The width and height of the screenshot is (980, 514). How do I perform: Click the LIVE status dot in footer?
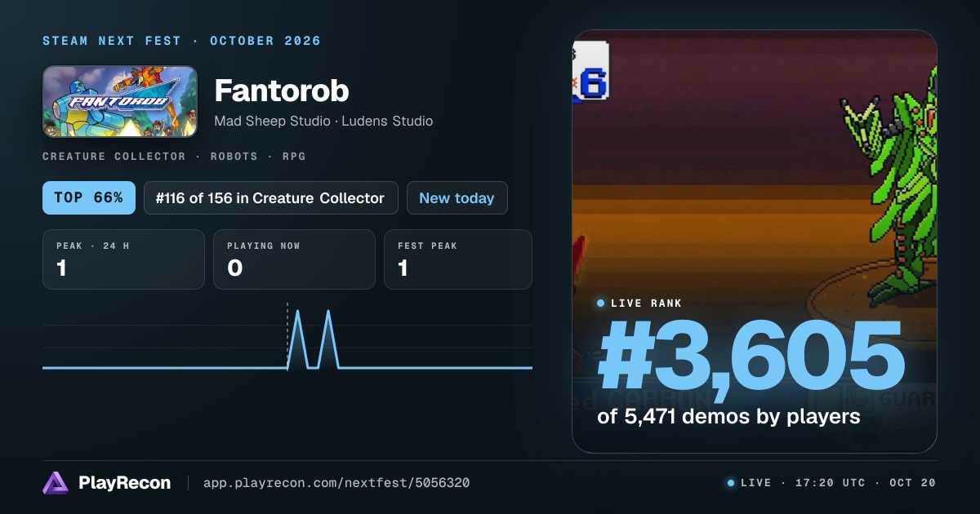click(x=731, y=483)
